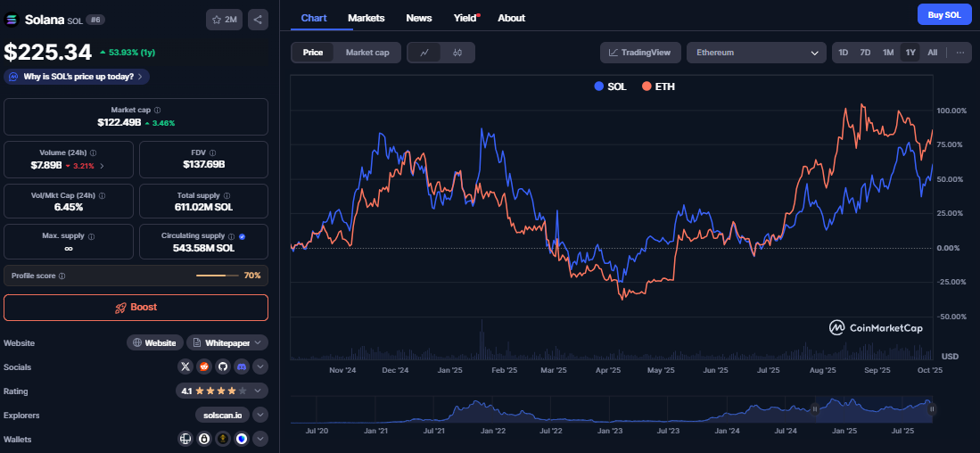Select the Price chart mode
Screen dimensions: 980x453
[x=313, y=53]
